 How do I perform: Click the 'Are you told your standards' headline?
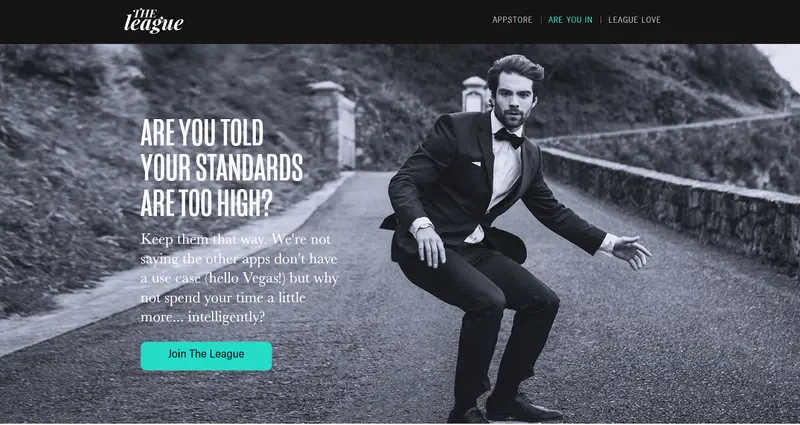coord(221,168)
